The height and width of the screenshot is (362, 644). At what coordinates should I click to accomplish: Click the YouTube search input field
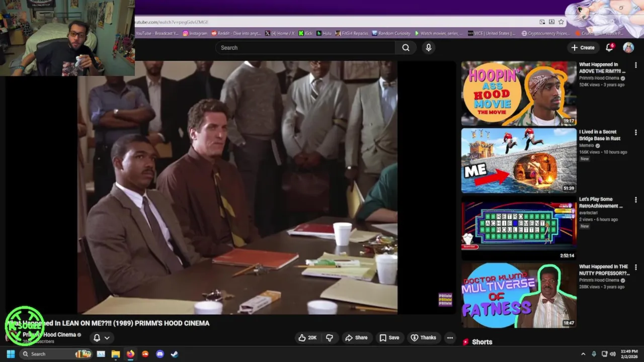coord(305,48)
